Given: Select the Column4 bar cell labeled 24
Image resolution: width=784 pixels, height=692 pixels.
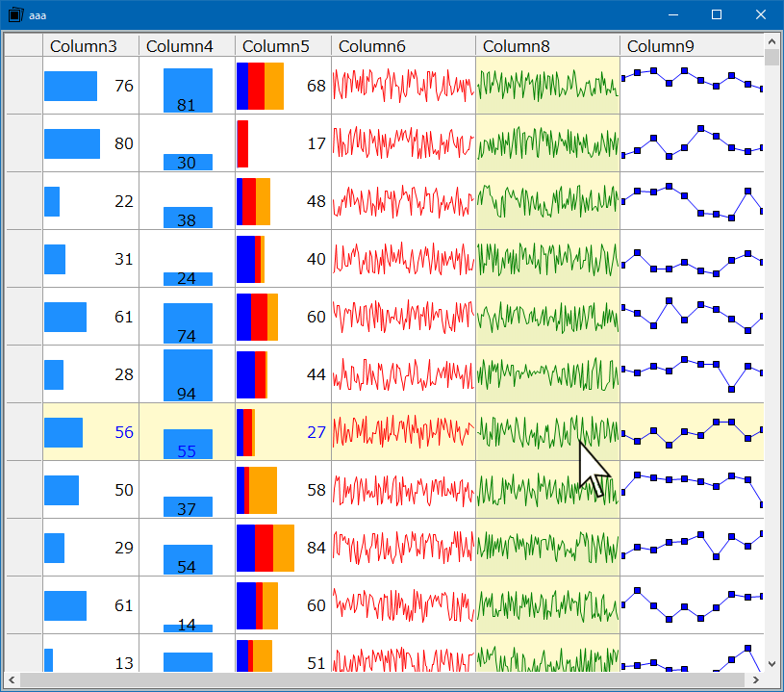Looking at the screenshot, I should tap(187, 259).
